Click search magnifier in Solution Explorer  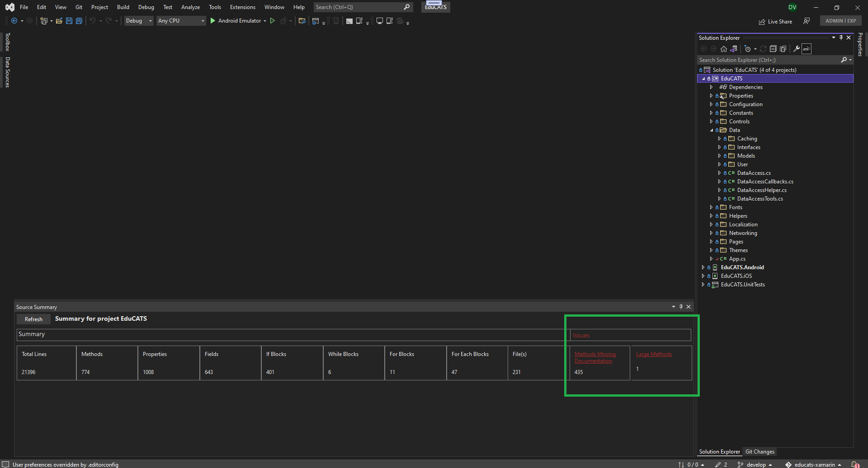tap(844, 60)
